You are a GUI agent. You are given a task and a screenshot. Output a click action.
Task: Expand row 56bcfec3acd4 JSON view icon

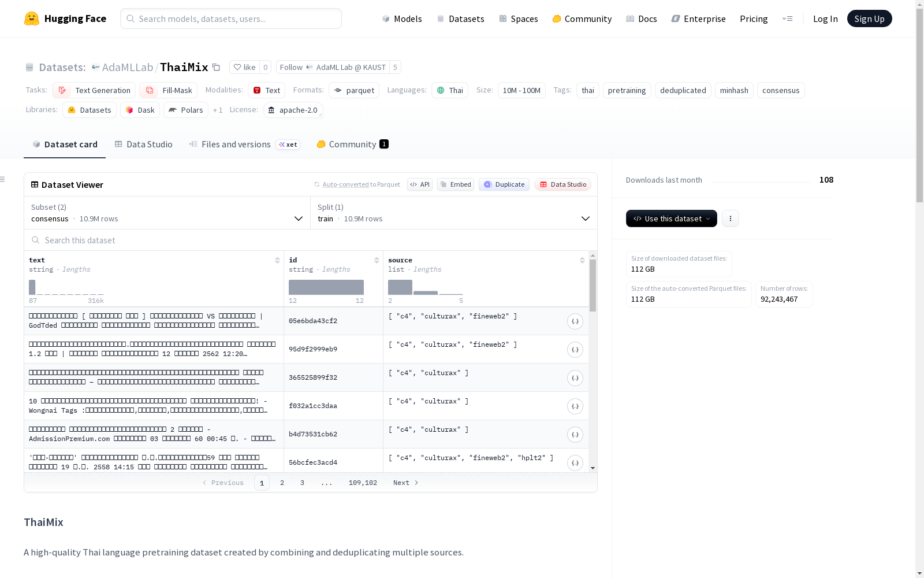tap(575, 463)
